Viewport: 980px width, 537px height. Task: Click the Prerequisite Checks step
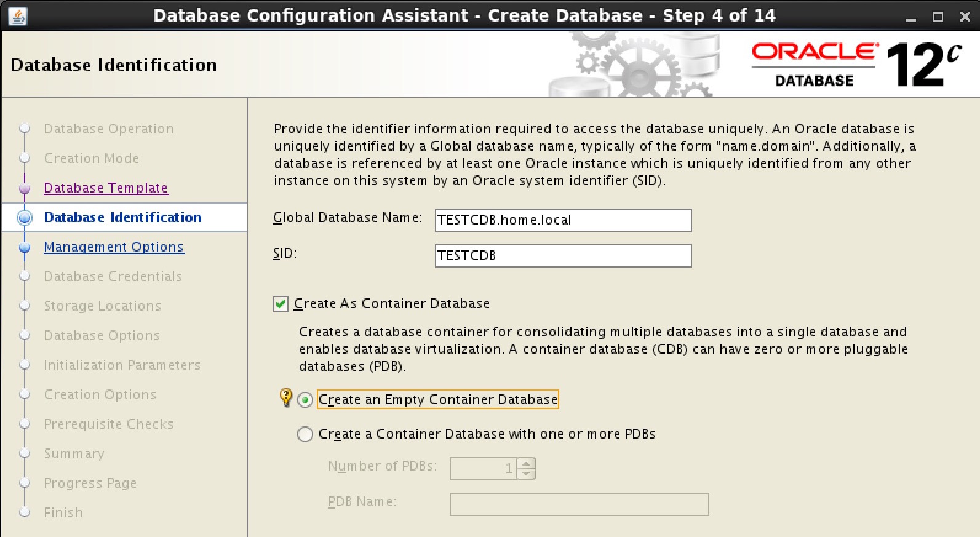pyautogui.click(x=109, y=424)
